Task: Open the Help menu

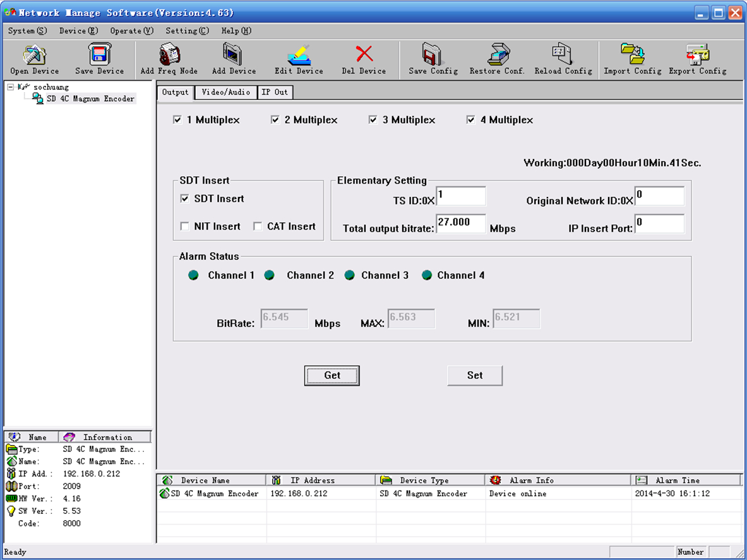Action: point(236,31)
